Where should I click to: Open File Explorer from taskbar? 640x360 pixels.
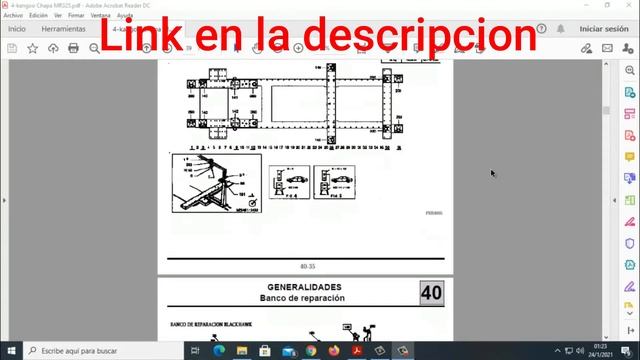coord(242,351)
